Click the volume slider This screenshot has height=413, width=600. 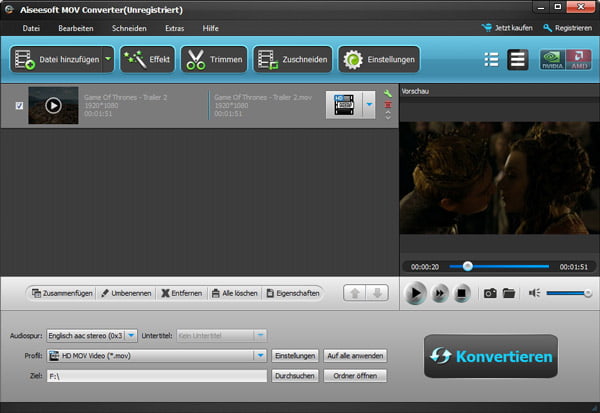point(569,293)
